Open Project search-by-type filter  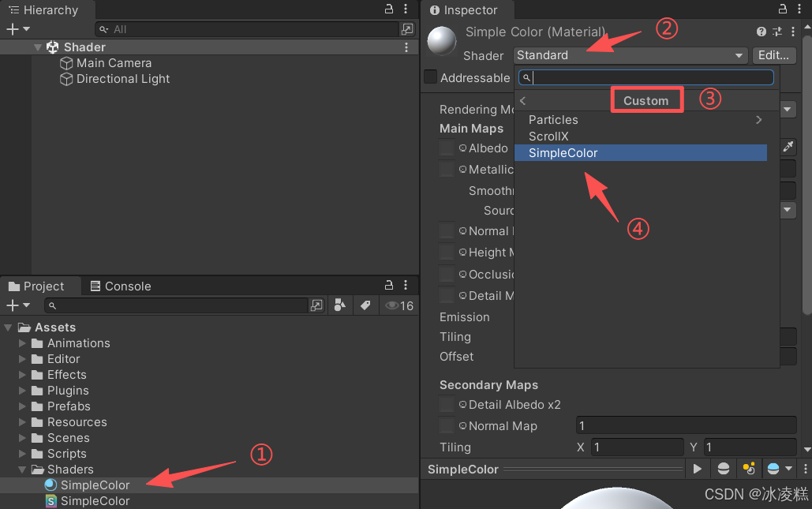(x=339, y=305)
